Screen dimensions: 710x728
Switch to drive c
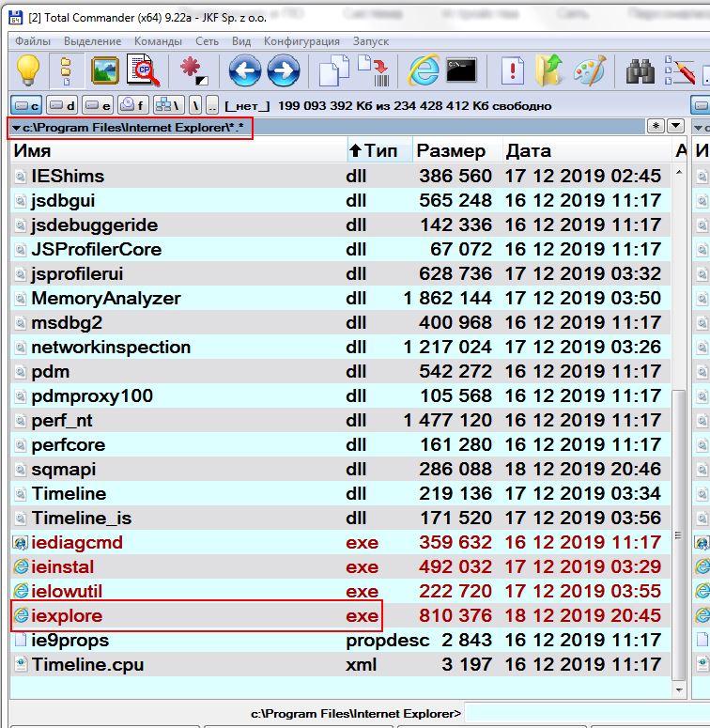point(26,106)
